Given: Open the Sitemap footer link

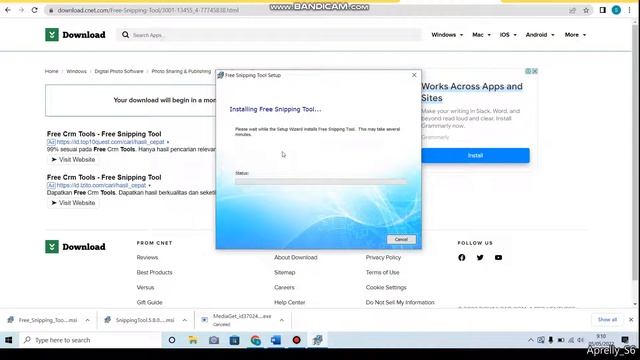Looking at the screenshot, I should (284, 273).
